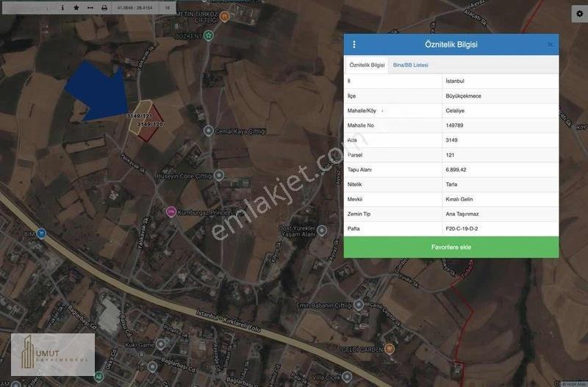Click the coordinates readout 41.0648 : 28.4154
The height and width of the screenshot is (387, 588).
(135, 7)
